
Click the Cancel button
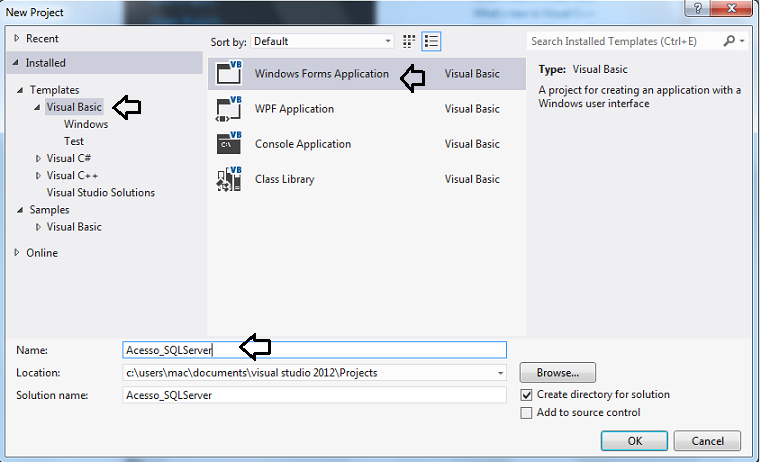[707, 441]
